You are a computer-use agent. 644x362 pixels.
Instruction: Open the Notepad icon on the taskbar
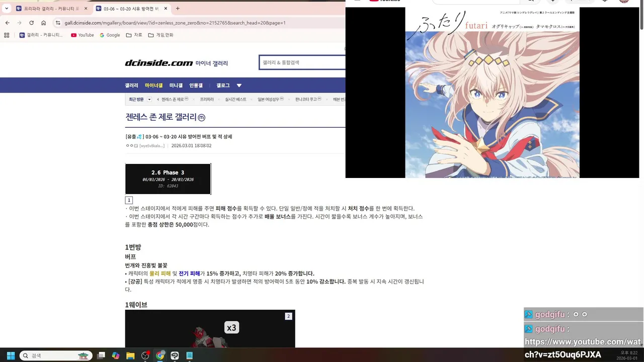(x=190, y=355)
